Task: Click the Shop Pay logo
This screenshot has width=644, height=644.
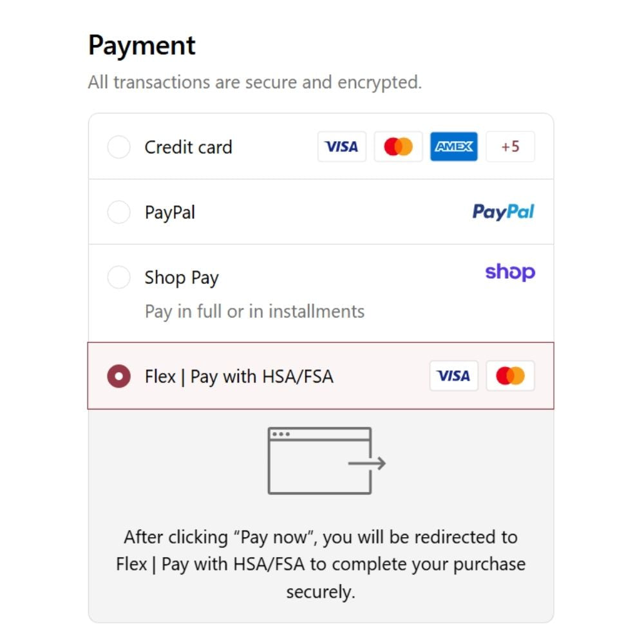Action: (x=509, y=272)
